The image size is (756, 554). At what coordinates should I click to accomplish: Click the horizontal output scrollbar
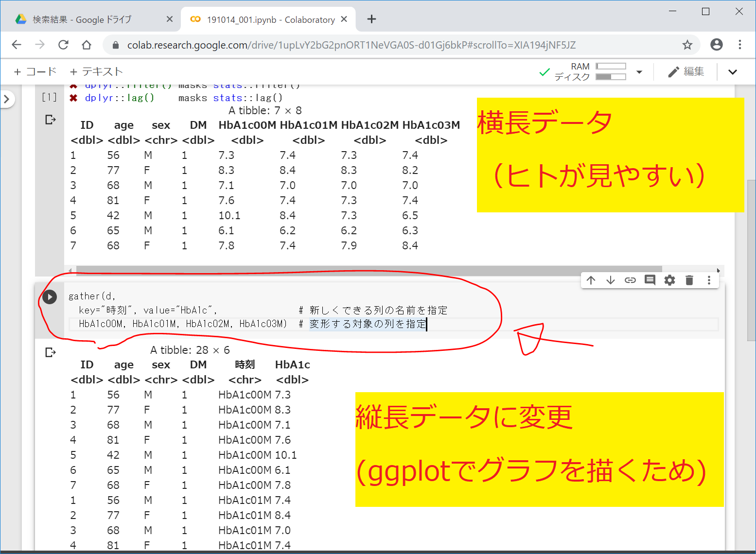(x=369, y=270)
